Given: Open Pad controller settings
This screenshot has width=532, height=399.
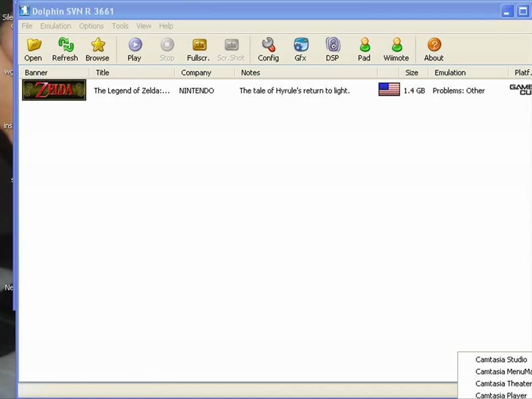Looking at the screenshot, I should tap(364, 49).
